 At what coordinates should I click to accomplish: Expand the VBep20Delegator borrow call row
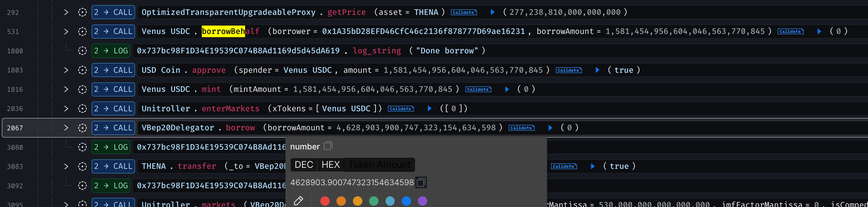pos(66,128)
